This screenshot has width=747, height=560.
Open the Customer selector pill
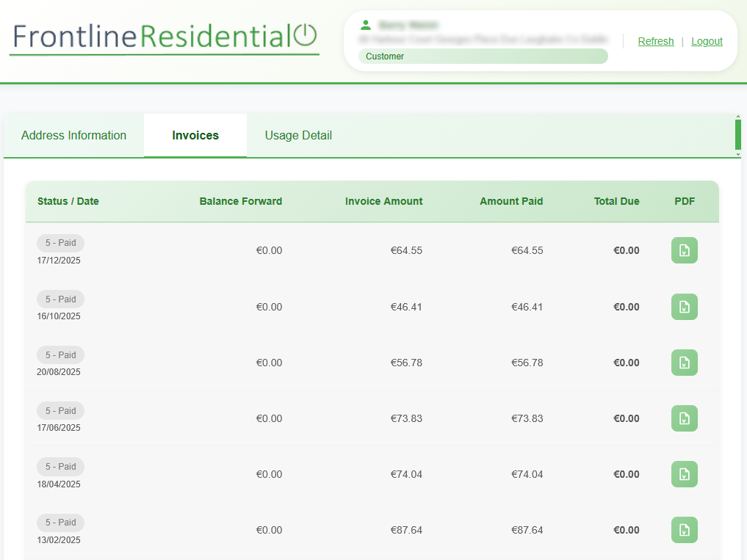click(483, 56)
